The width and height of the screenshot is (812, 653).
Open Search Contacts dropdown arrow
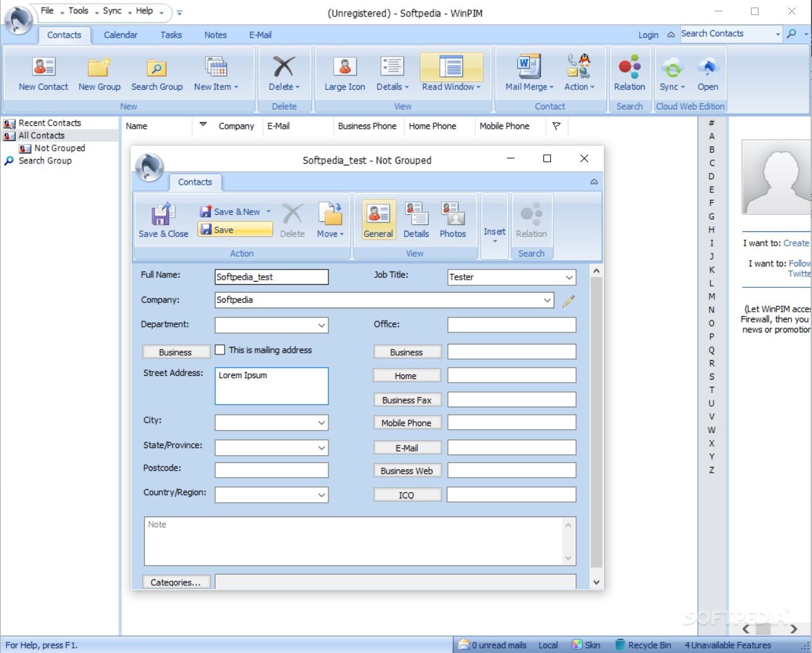point(778,34)
